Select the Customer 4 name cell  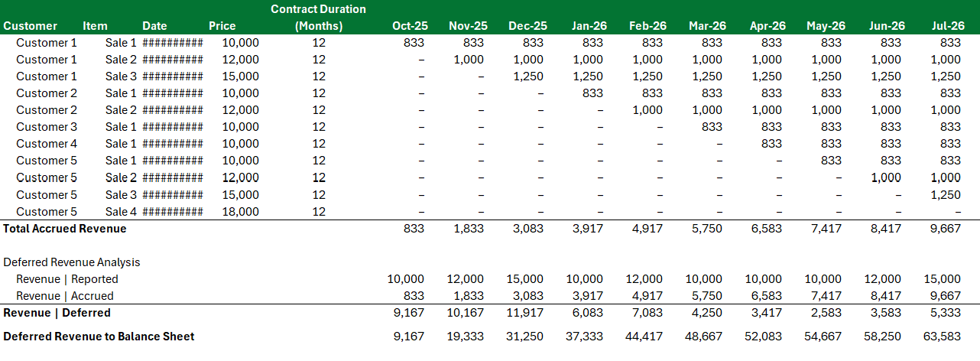47,144
